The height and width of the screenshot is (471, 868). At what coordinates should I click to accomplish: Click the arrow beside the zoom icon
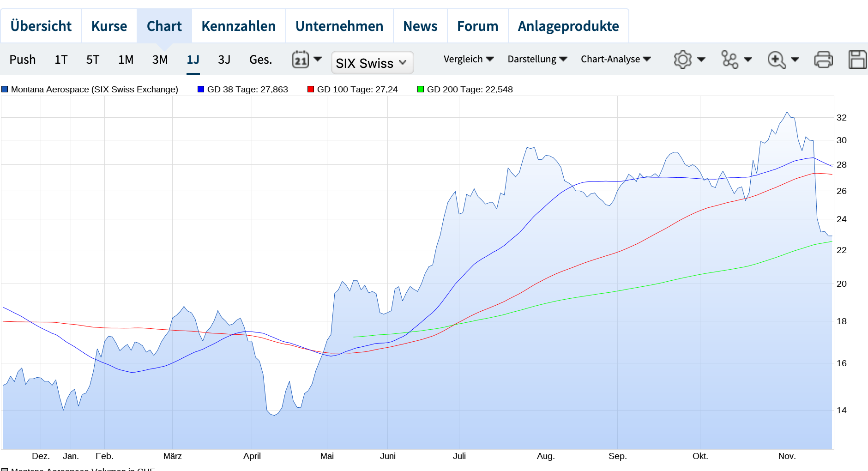(x=795, y=60)
